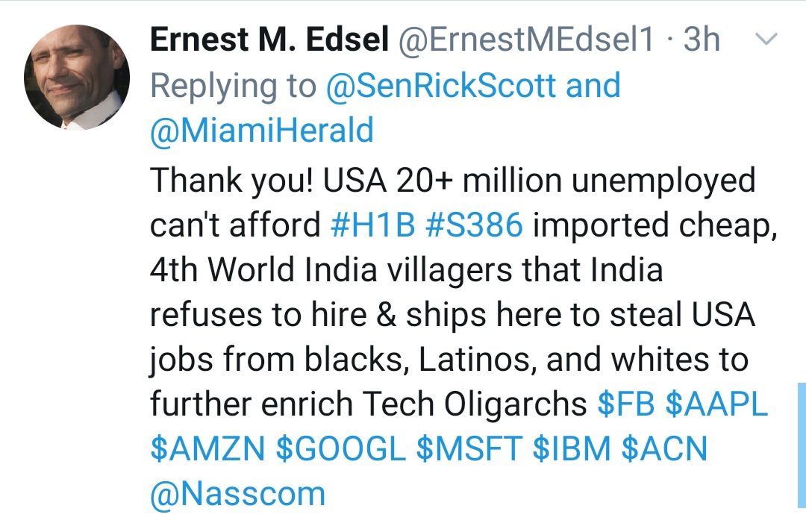The image size is (806, 532).
Task: Expand the tweet options chevron
Action: (x=767, y=39)
